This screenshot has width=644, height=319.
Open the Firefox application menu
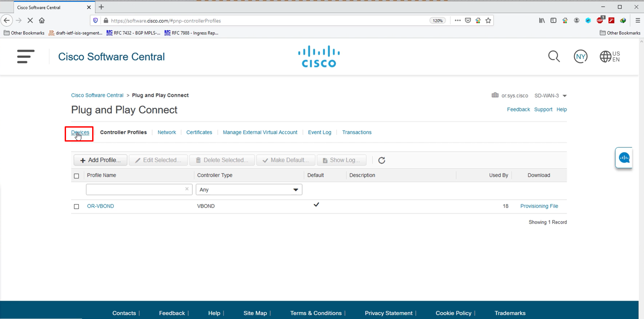(x=638, y=21)
